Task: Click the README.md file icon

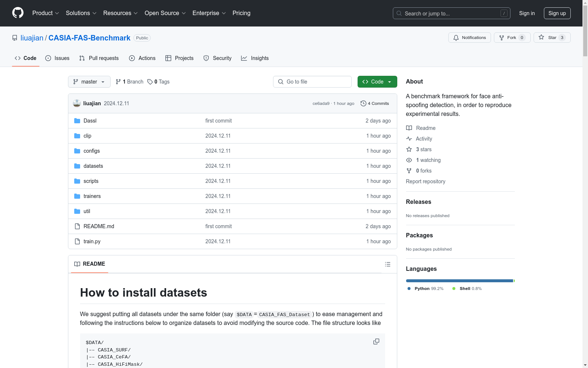Action: click(77, 226)
